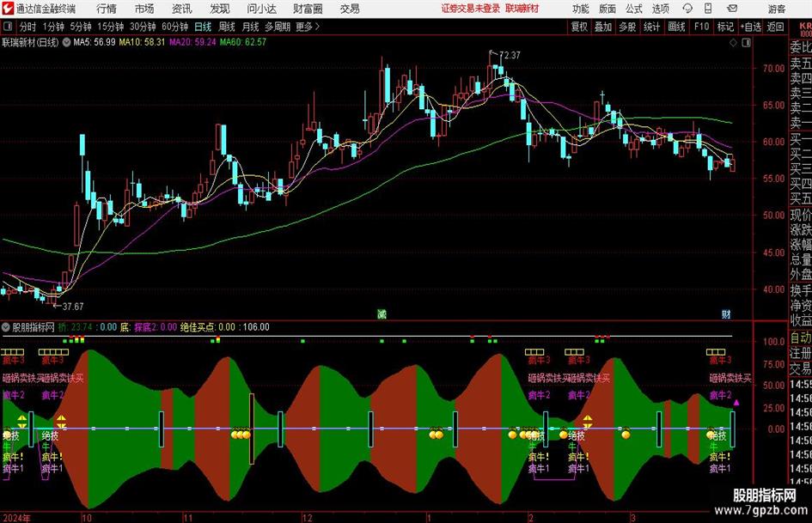This screenshot has height=523, width=812.
Task: Open the 版面 menu
Action: point(607,9)
